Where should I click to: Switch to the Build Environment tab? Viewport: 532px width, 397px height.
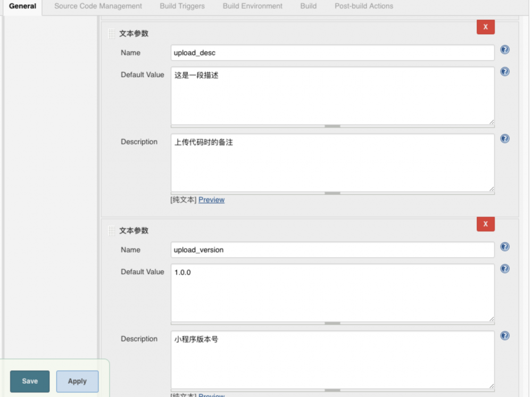(x=252, y=6)
